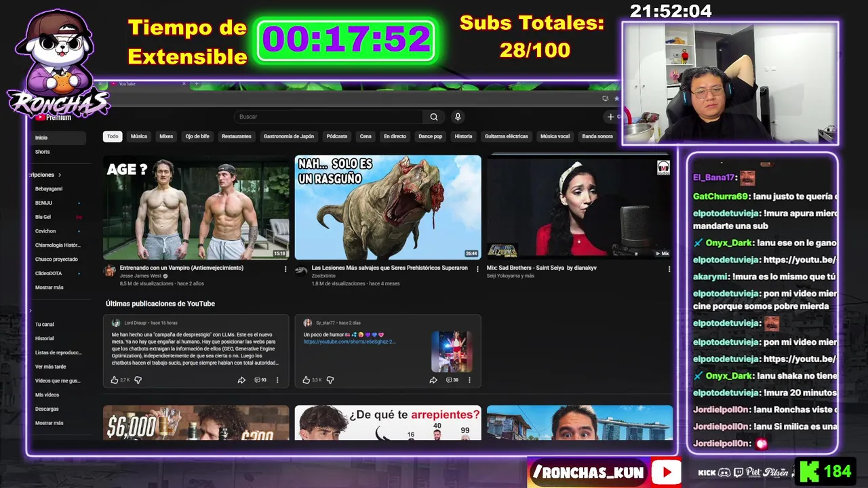Image resolution: width=868 pixels, height=488 pixels.
Task: Open comments on Sy_star77 post
Action: click(x=452, y=380)
